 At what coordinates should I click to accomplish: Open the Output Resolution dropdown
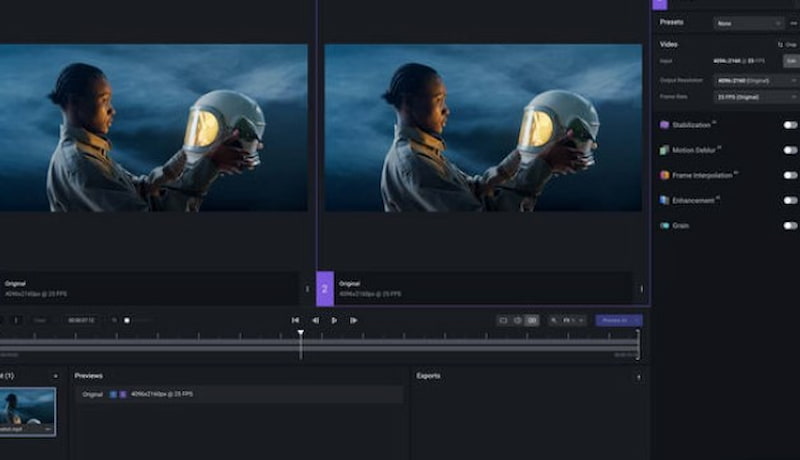pyautogui.click(x=757, y=81)
